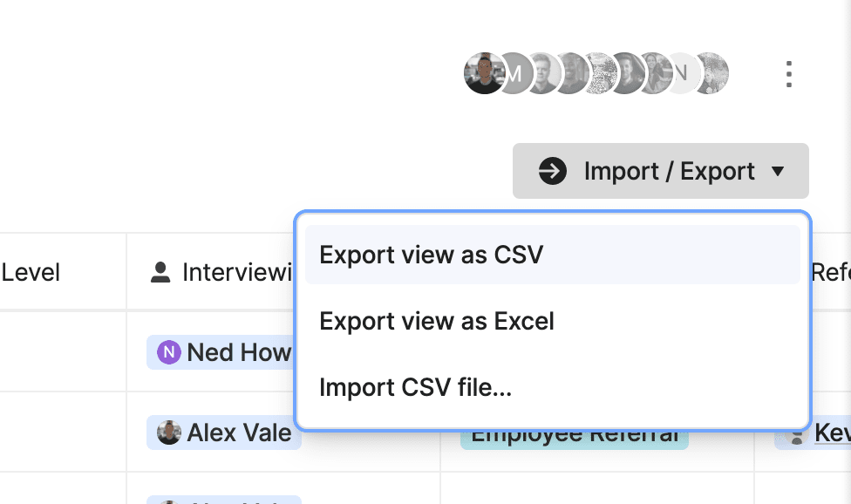Click the last collaborator avatar in row
Screen dimensions: 851x504
[x=711, y=73]
